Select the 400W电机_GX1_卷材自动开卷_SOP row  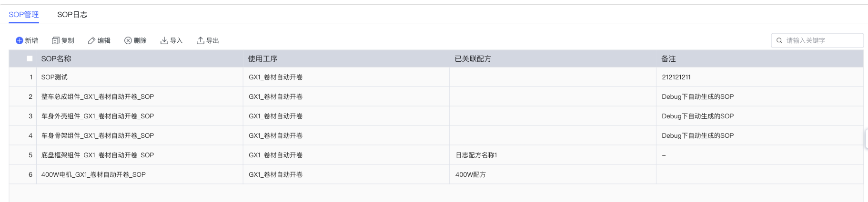point(93,174)
